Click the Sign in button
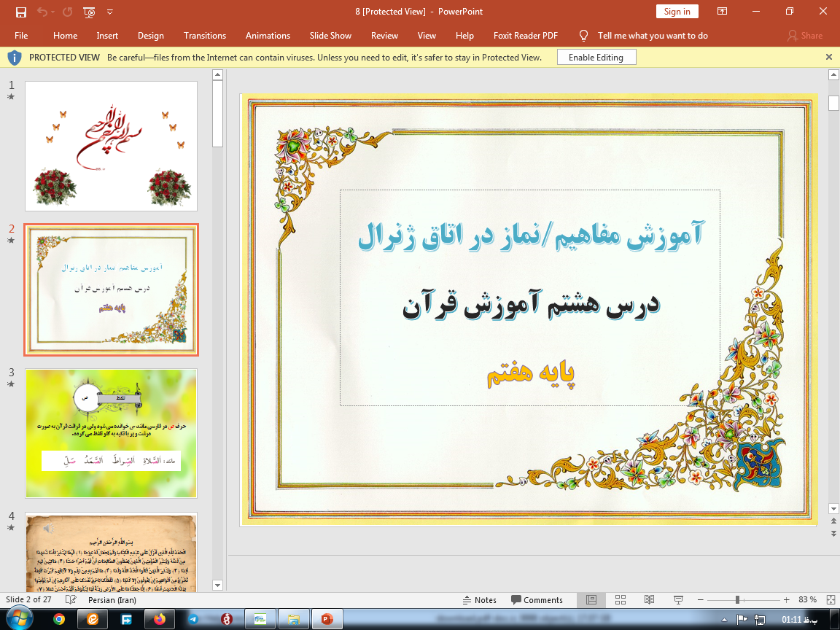840x630 pixels. (x=677, y=12)
